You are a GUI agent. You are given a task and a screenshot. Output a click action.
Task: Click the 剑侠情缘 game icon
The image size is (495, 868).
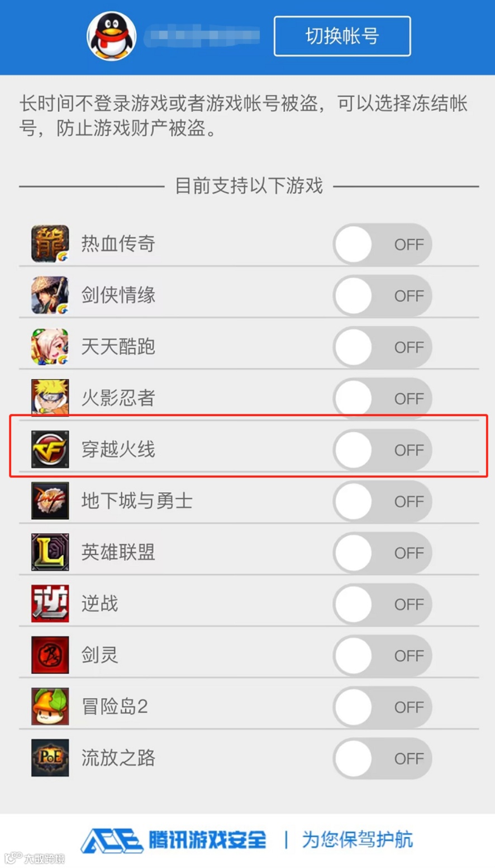pos(50,295)
